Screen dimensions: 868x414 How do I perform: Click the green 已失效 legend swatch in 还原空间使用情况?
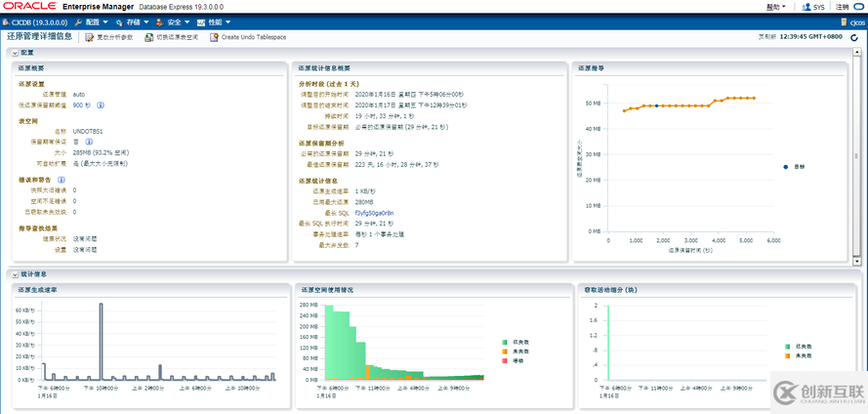tap(505, 343)
